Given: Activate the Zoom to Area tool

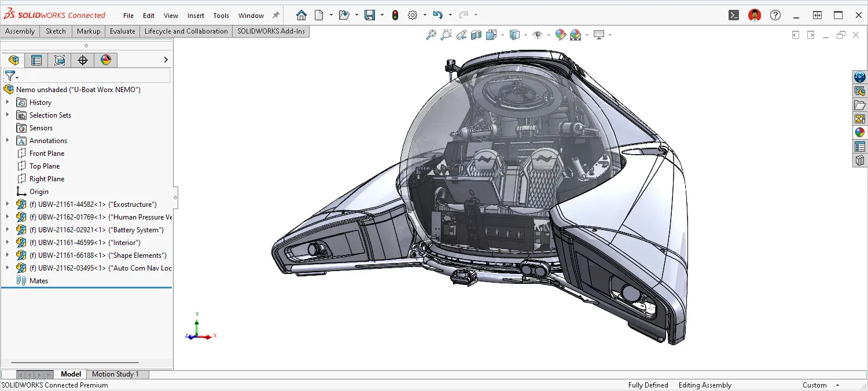Looking at the screenshot, I should point(446,34).
